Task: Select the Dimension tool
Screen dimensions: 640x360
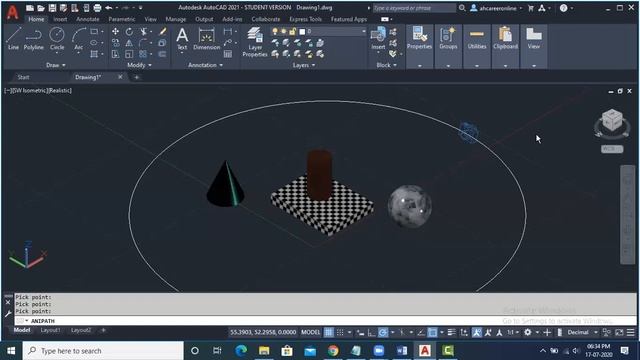Action: (207, 39)
